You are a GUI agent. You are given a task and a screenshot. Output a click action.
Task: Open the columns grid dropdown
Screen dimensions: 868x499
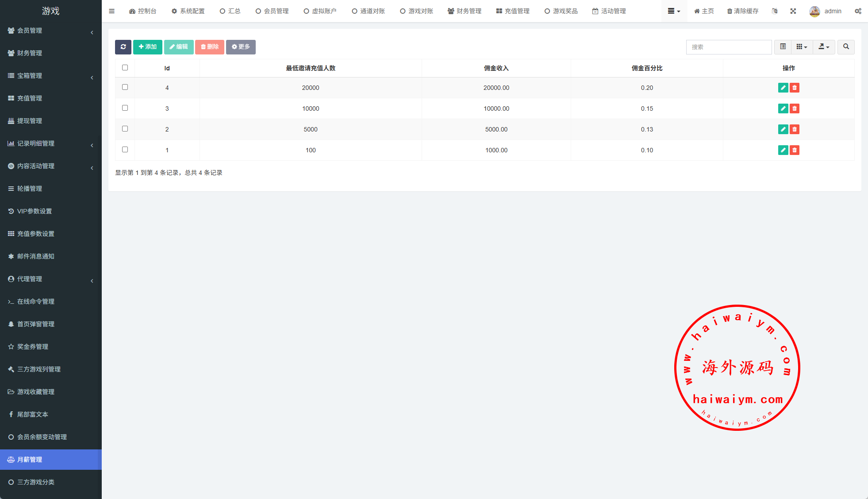[x=802, y=47]
